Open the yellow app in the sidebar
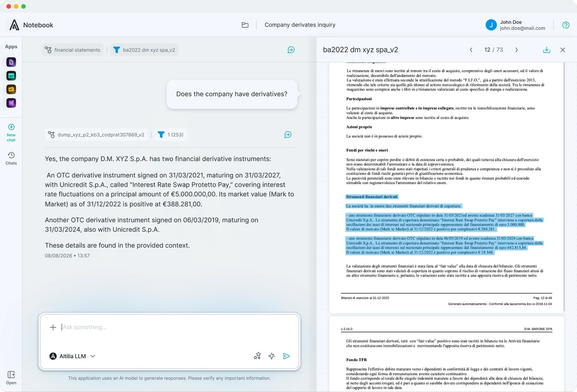The image size is (577, 392). (11, 89)
